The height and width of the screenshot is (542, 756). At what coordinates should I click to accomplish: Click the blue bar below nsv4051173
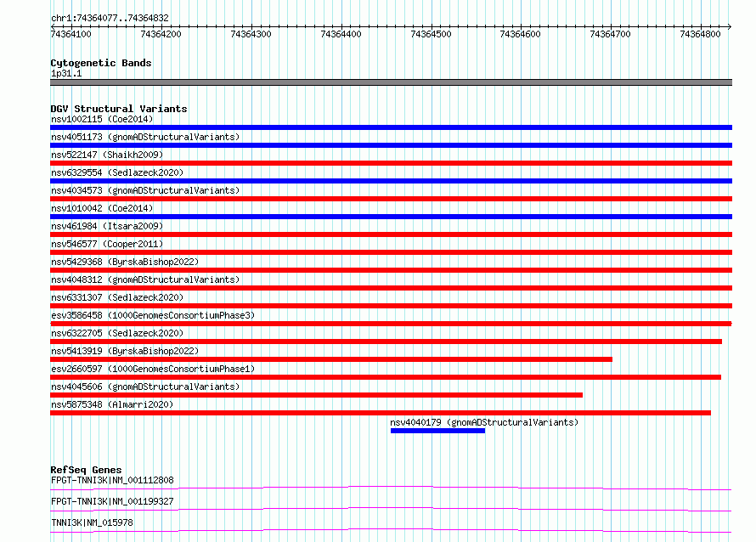coord(391,145)
